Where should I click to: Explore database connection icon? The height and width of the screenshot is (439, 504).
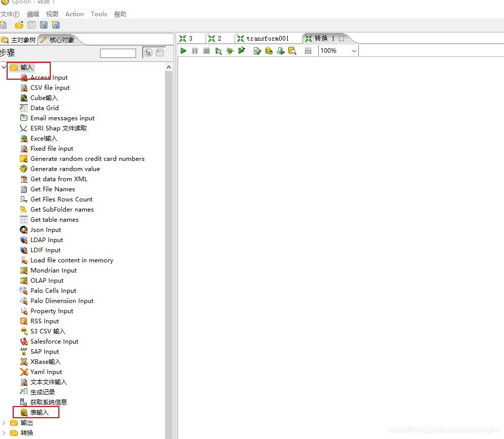pos(292,51)
